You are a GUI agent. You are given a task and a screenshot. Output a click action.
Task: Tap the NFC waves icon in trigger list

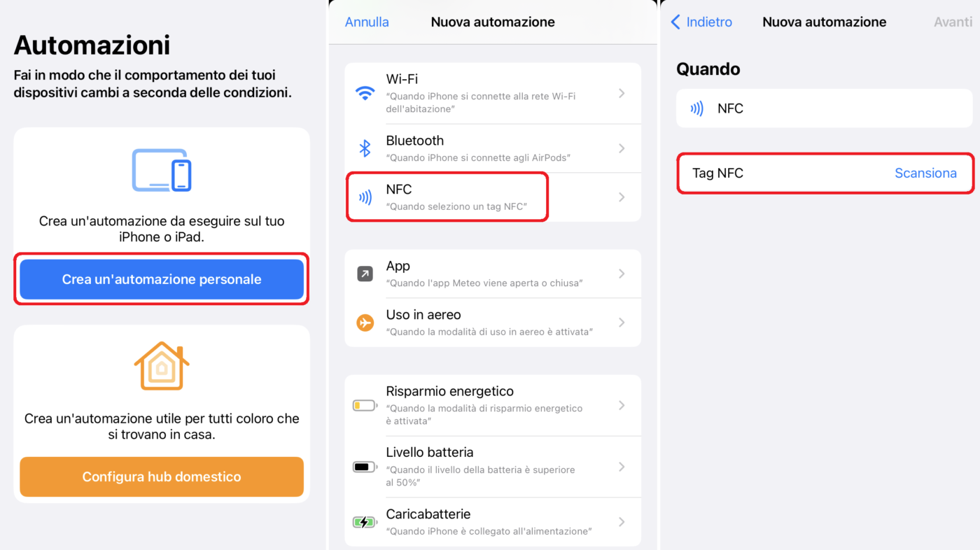click(365, 197)
